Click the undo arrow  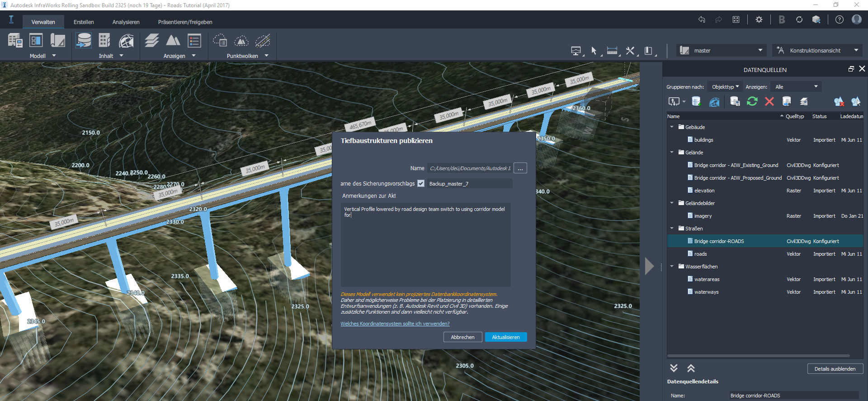pos(702,19)
